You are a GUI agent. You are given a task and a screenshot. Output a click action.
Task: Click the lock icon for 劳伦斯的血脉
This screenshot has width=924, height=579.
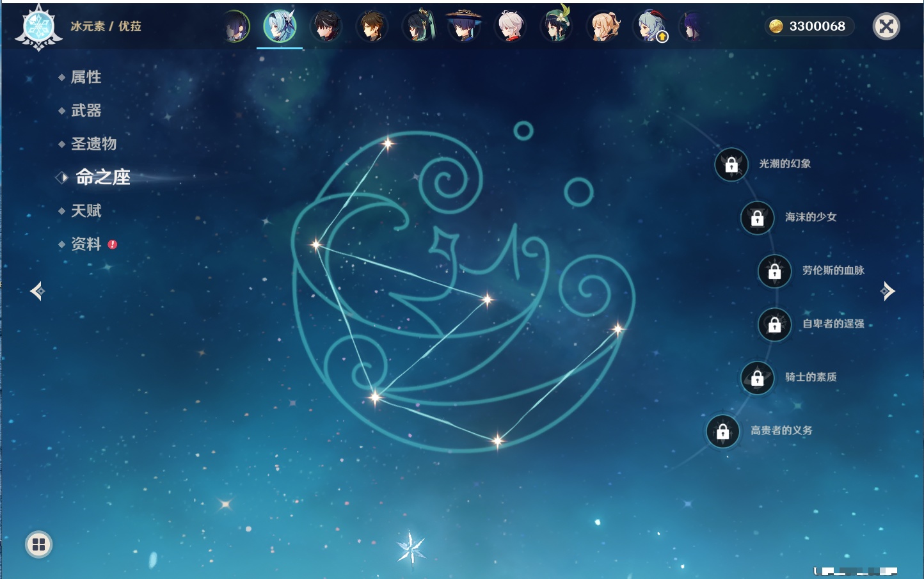click(775, 271)
